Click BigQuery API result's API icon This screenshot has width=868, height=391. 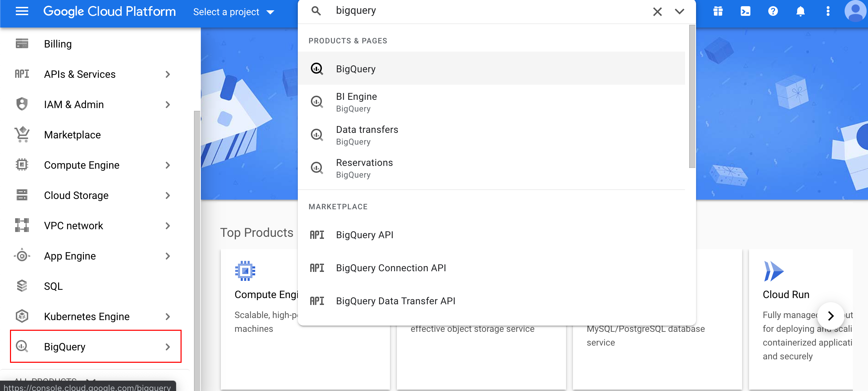click(317, 235)
